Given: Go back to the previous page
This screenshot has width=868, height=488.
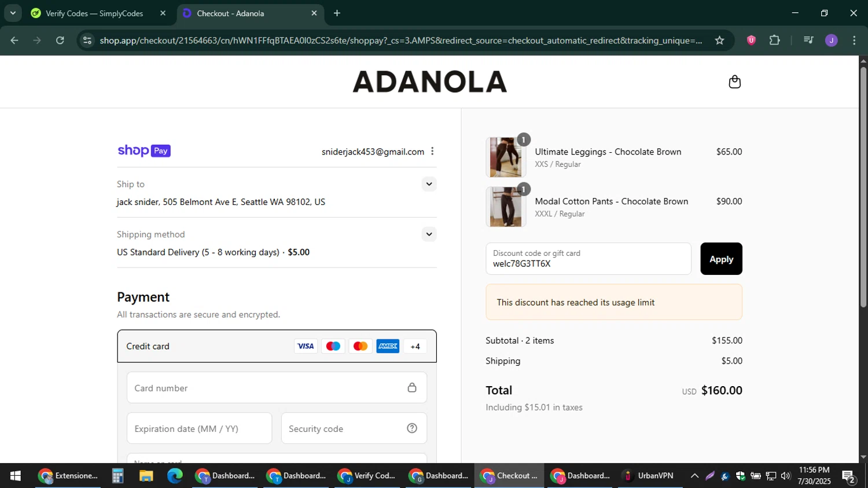Looking at the screenshot, I should click(14, 40).
